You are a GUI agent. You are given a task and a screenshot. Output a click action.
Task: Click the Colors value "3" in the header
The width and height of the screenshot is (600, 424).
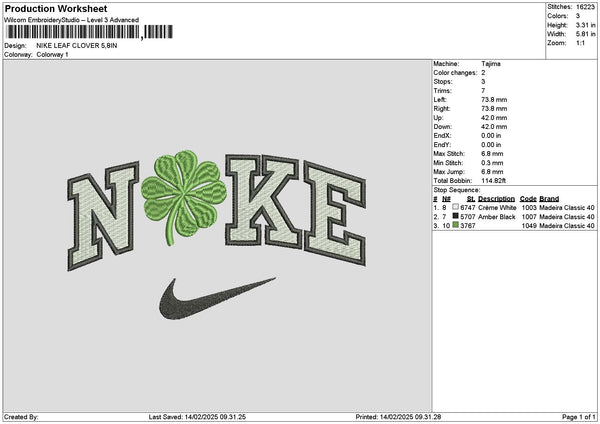tap(578, 16)
